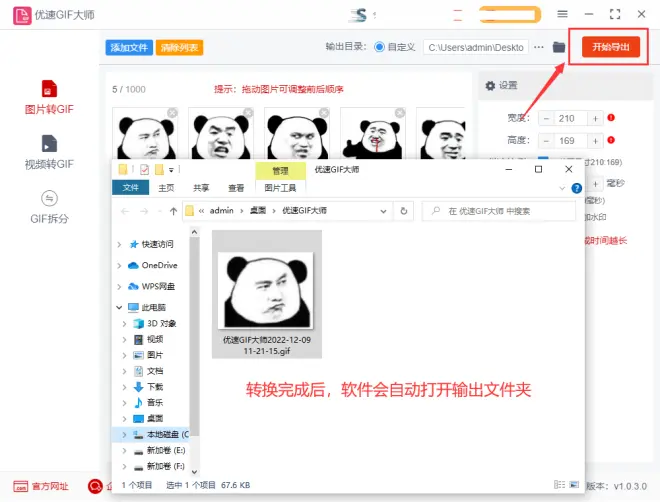
Task: Go up one folder level in Explorer
Action: coord(173,211)
